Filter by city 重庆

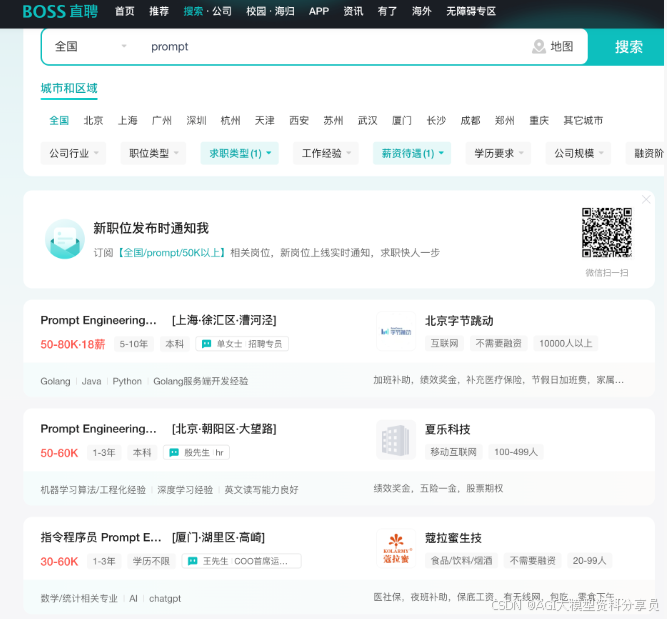click(539, 120)
